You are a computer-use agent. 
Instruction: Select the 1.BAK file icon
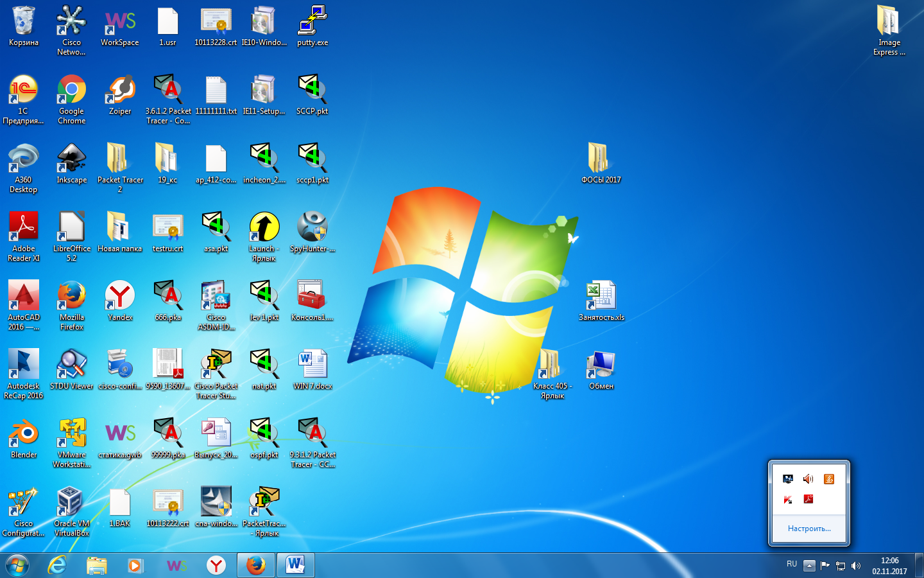pos(120,507)
